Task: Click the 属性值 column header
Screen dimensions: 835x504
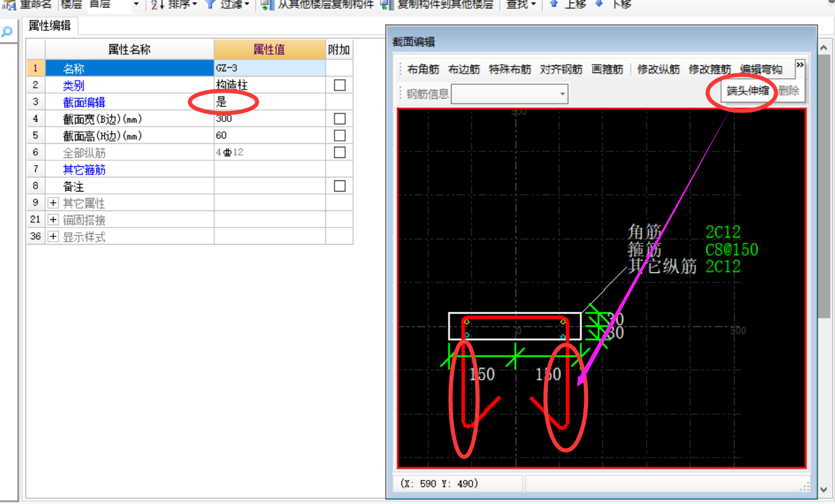Action: [x=269, y=50]
